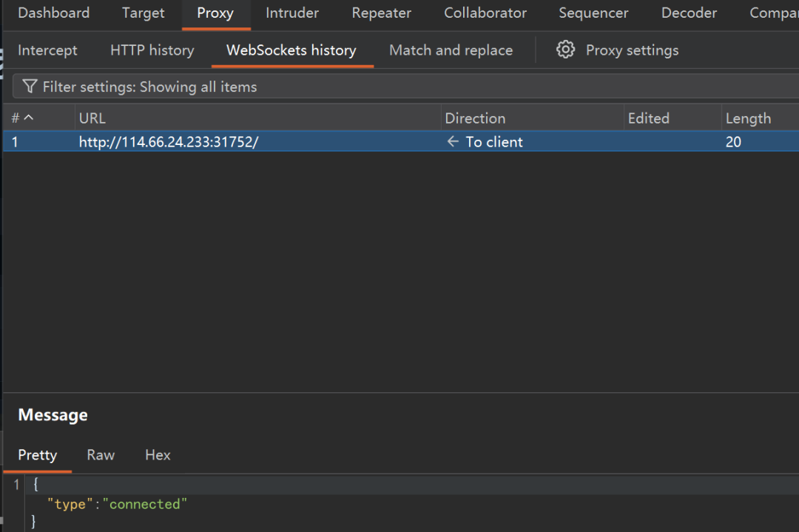This screenshot has height=532, width=799.
Task: Click the "connected" value in message
Action: pos(145,505)
